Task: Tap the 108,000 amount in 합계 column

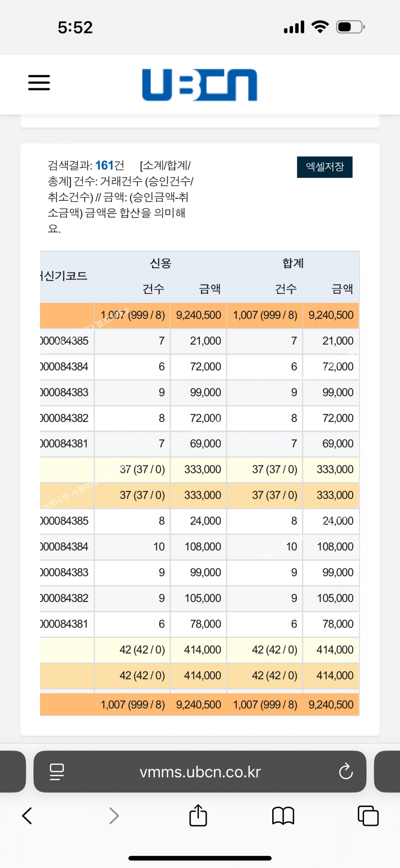Action: 335,546
